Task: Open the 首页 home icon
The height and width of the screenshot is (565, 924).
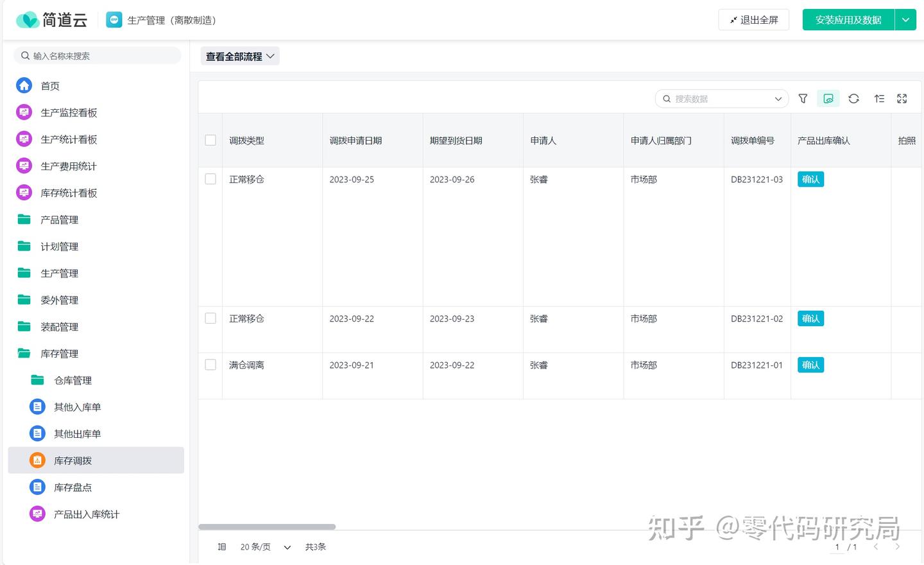Action: point(24,85)
